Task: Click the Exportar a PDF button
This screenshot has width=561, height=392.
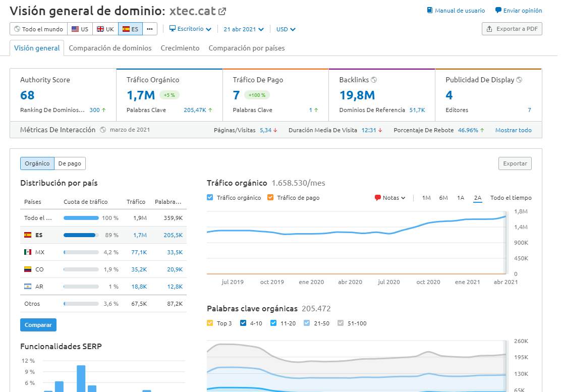Action: point(512,29)
